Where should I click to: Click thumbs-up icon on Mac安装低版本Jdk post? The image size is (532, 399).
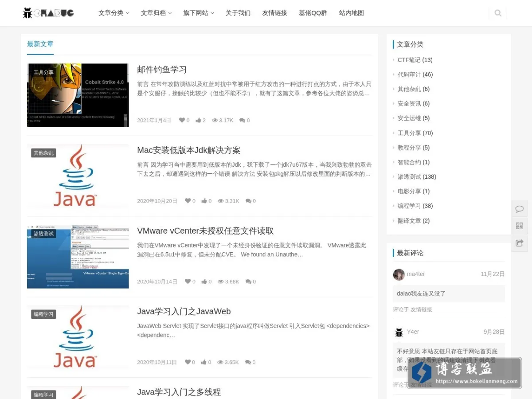(204, 201)
